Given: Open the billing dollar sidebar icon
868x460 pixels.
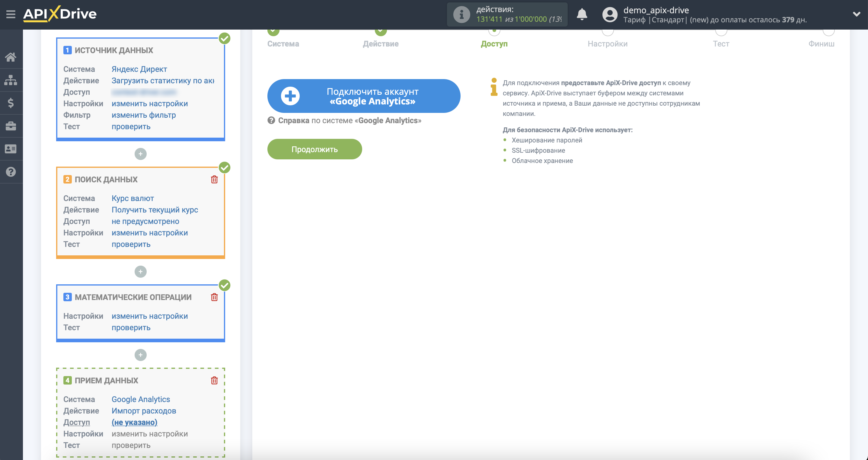Looking at the screenshot, I should [11, 103].
